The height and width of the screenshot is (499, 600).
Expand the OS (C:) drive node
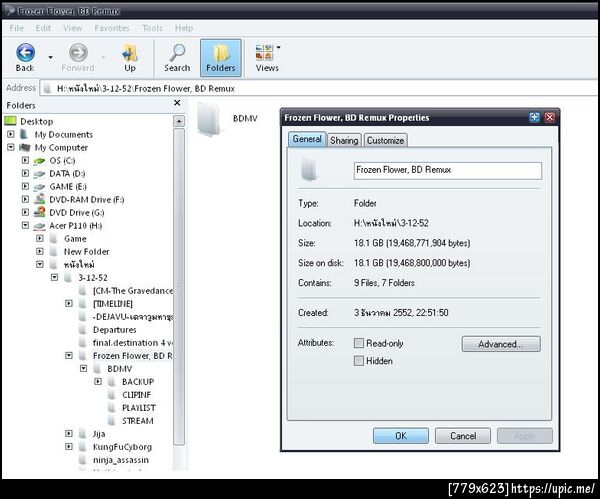[25, 160]
